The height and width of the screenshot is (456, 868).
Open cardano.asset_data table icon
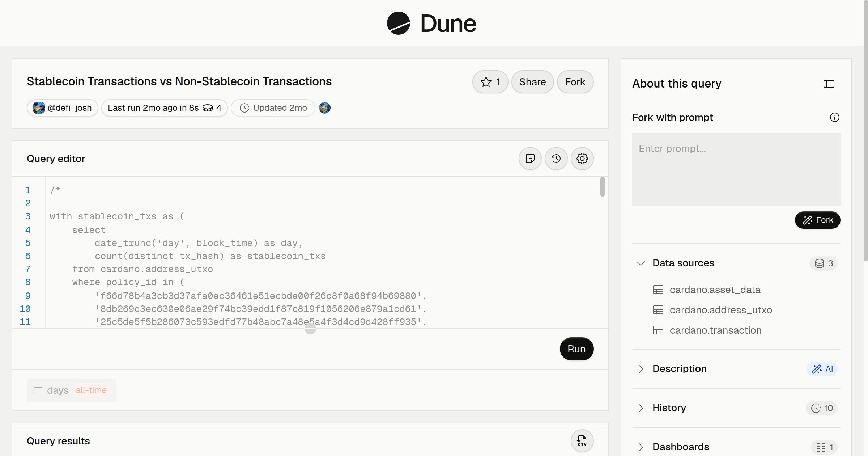658,290
